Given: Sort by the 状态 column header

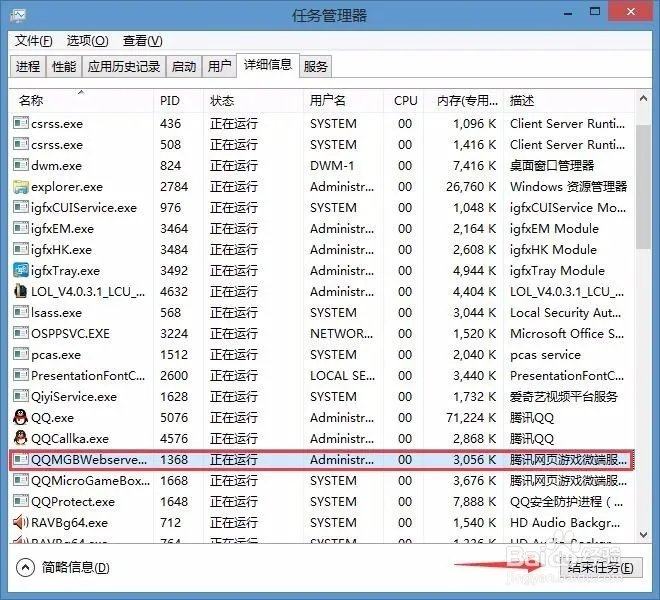Looking at the screenshot, I should 253,101.
